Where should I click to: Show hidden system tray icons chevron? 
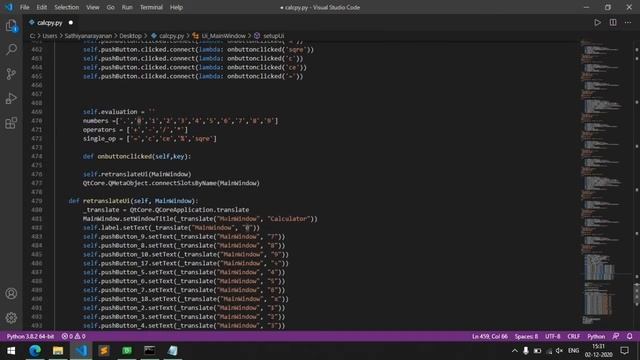[x=515, y=351]
